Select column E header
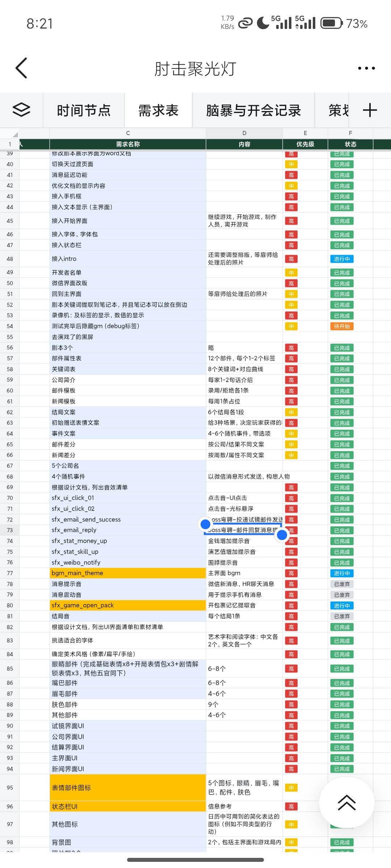391x868 pixels. (x=305, y=133)
